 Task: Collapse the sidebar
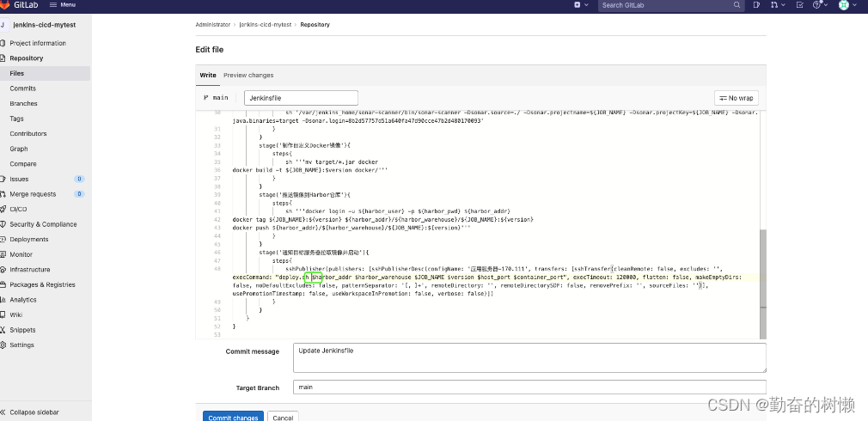point(30,412)
